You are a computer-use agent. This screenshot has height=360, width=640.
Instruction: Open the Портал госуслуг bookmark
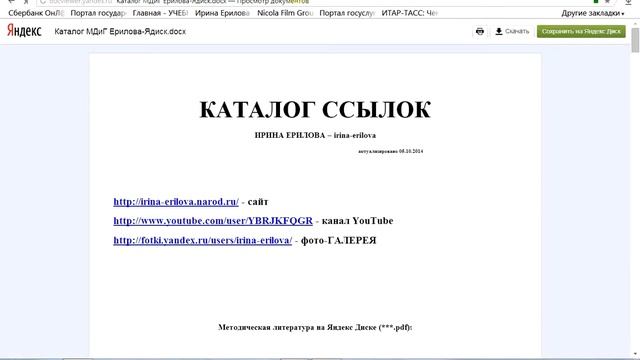pyautogui.click(x=347, y=13)
